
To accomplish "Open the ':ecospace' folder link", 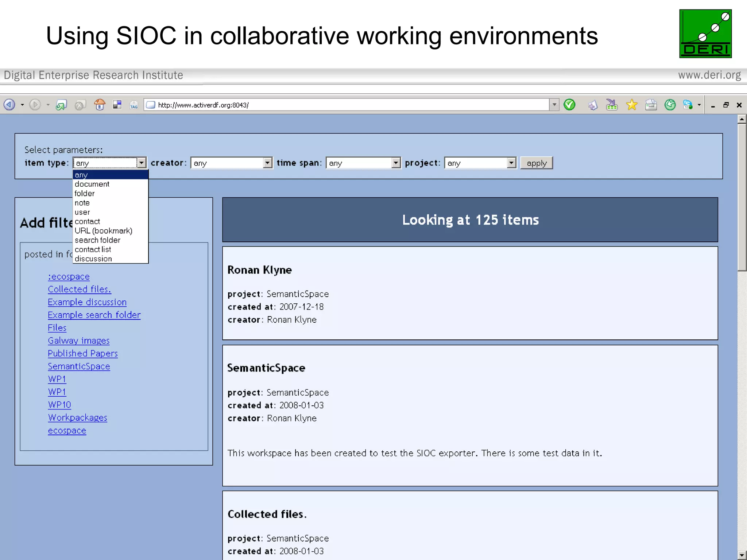I will [x=69, y=277].
